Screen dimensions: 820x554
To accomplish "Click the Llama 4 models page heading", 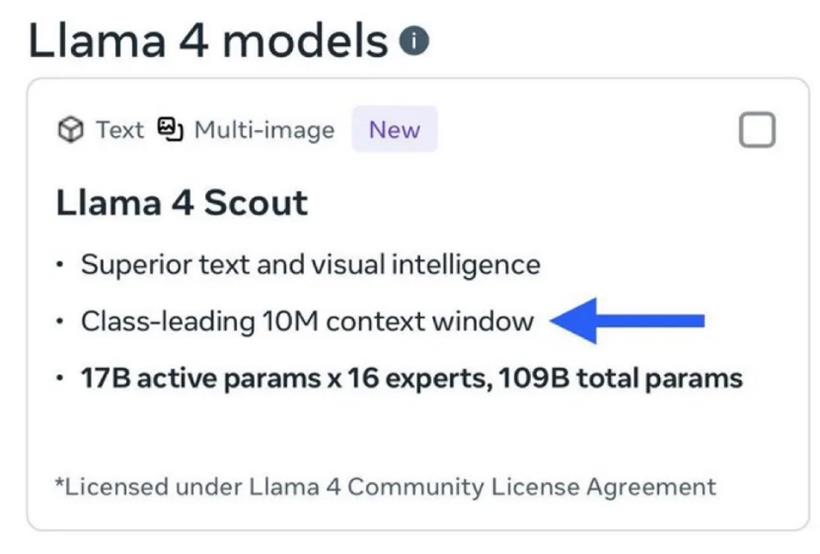I will (208, 41).
